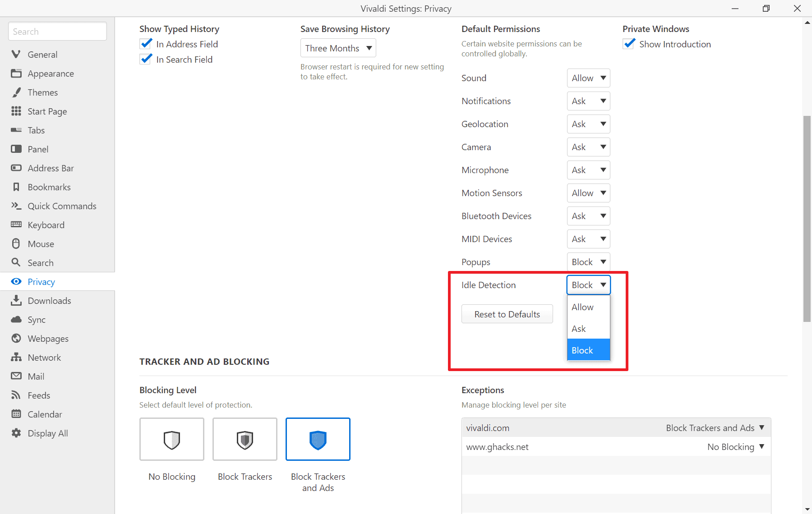Screen dimensions: 812x514
Task: Toggle the In Search Field checkbox
Action: [x=146, y=60]
